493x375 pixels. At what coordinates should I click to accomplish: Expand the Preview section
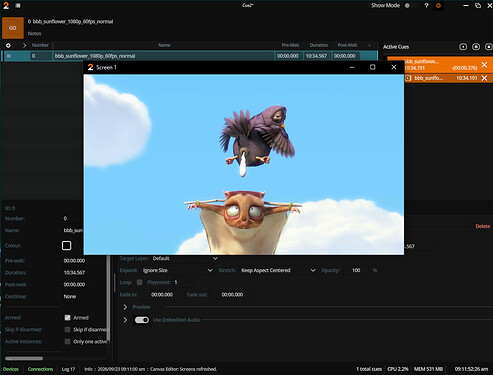[125, 307]
